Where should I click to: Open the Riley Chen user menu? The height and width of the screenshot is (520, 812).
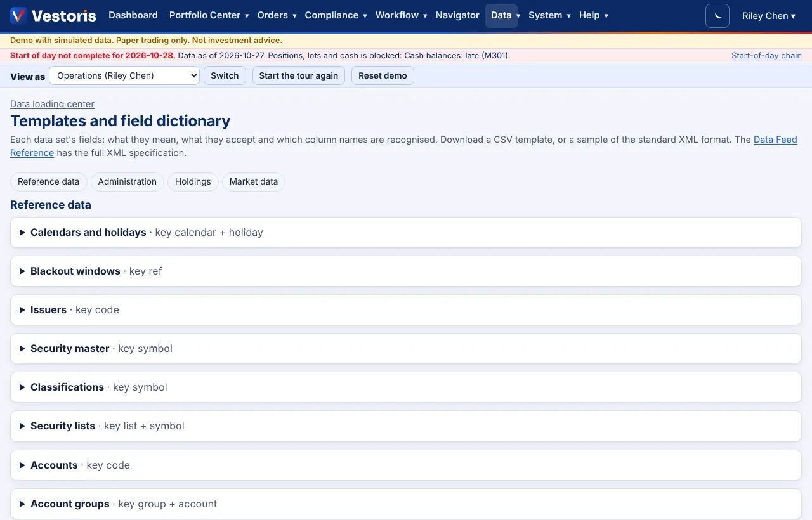click(x=769, y=16)
